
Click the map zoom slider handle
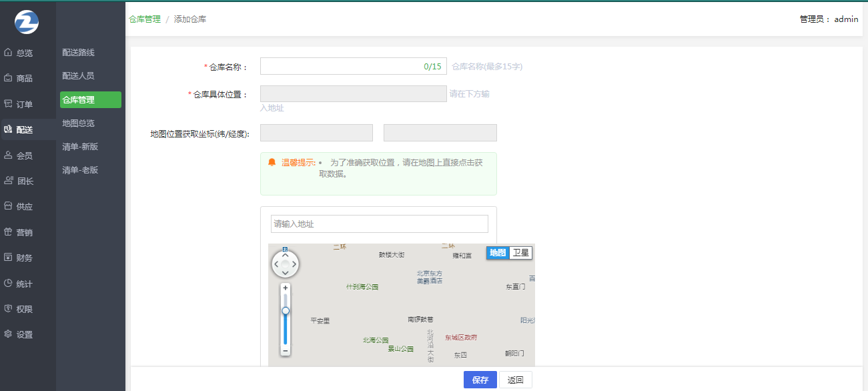coord(286,310)
